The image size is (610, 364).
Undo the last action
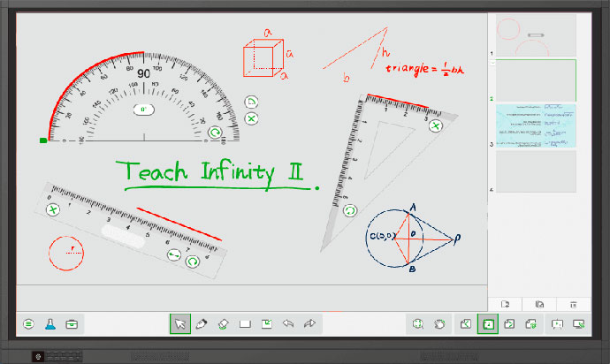288,323
